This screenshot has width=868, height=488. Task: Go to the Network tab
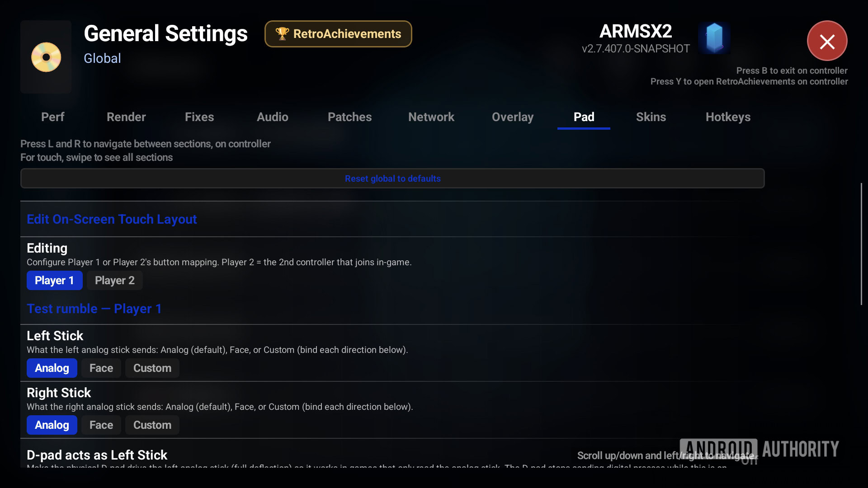[x=431, y=117]
